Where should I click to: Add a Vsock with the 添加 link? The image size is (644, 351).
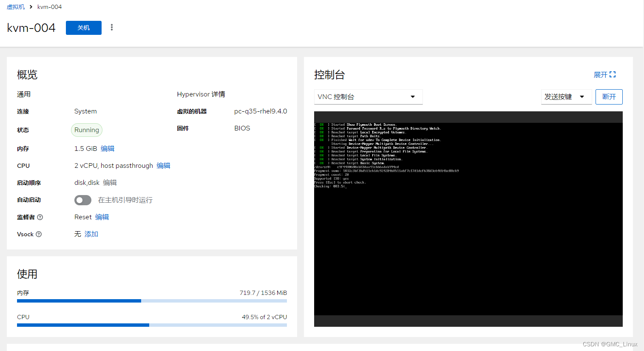click(x=91, y=234)
